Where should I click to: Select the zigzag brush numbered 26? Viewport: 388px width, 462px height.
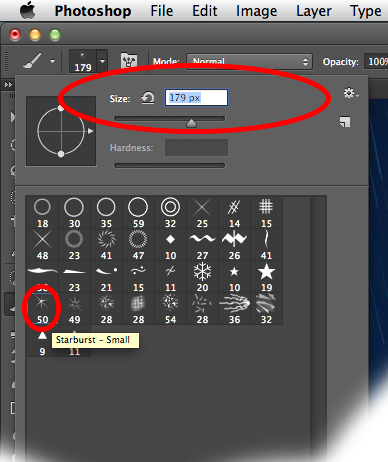(234, 245)
